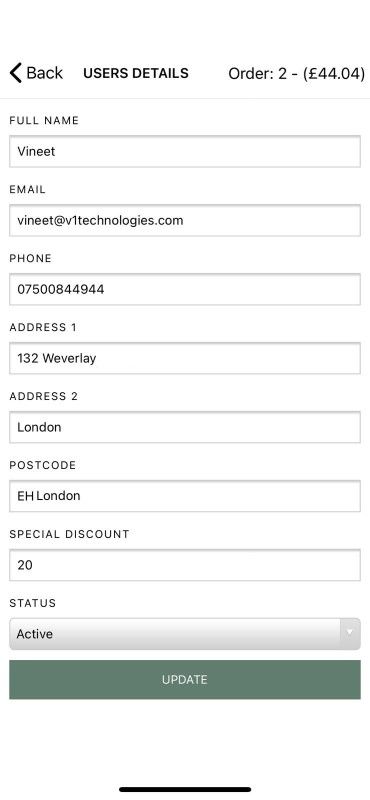
Task: Tap the SPECIAL DISCOUNT label
Action: (69, 534)
